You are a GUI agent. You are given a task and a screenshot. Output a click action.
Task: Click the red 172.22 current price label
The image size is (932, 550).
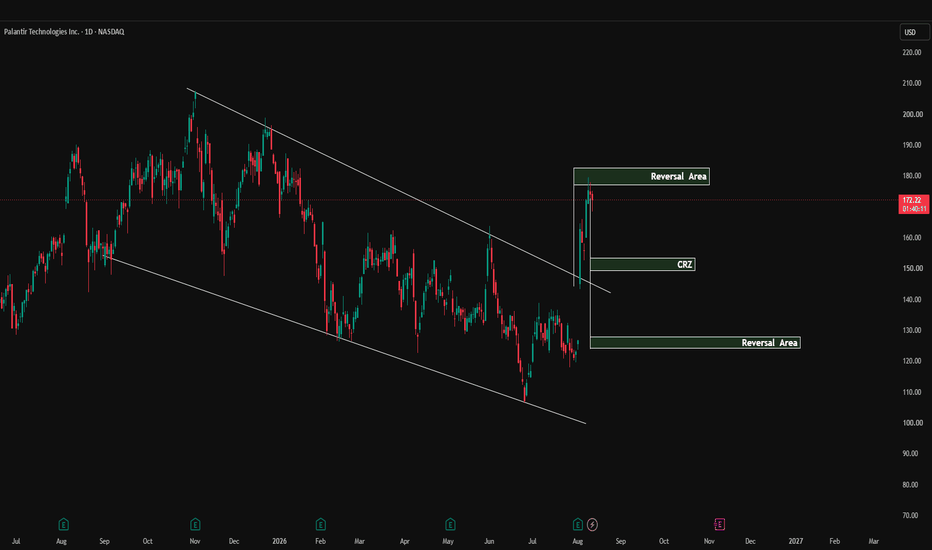(914, 205)
